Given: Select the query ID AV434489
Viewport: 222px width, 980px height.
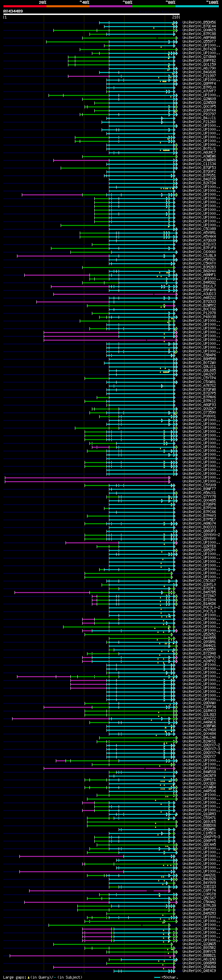Looking at the screenshot, I should tap(13, 11).
